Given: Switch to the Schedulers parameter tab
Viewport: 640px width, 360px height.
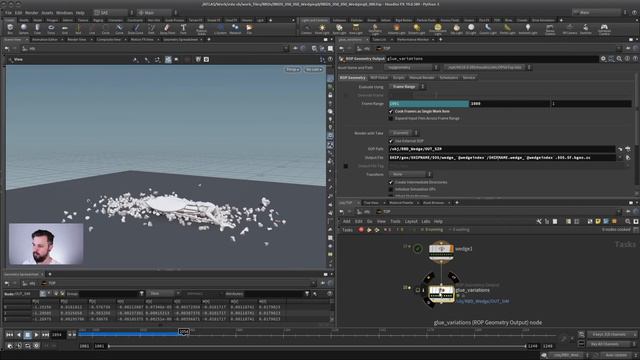Looking at the screenshot, I should 449,78.
